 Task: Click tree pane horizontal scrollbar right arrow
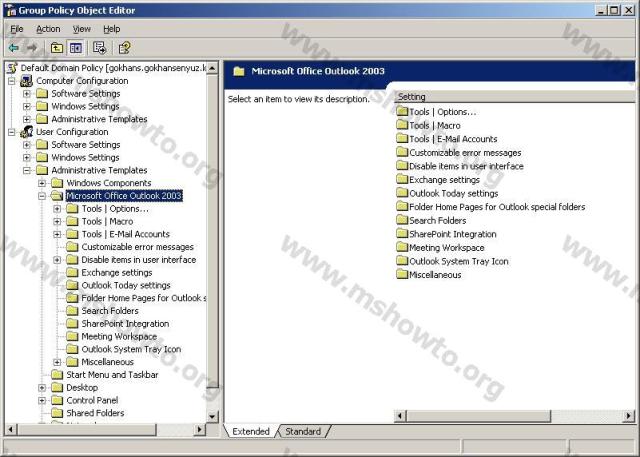200,429
